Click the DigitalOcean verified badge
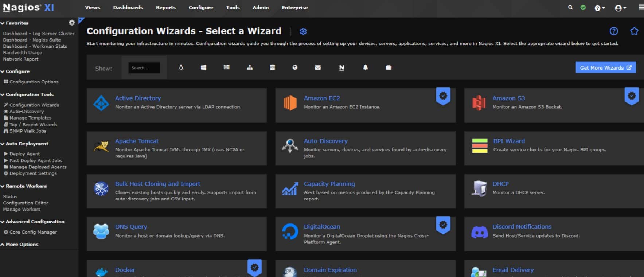 click(x=443, y=225)
